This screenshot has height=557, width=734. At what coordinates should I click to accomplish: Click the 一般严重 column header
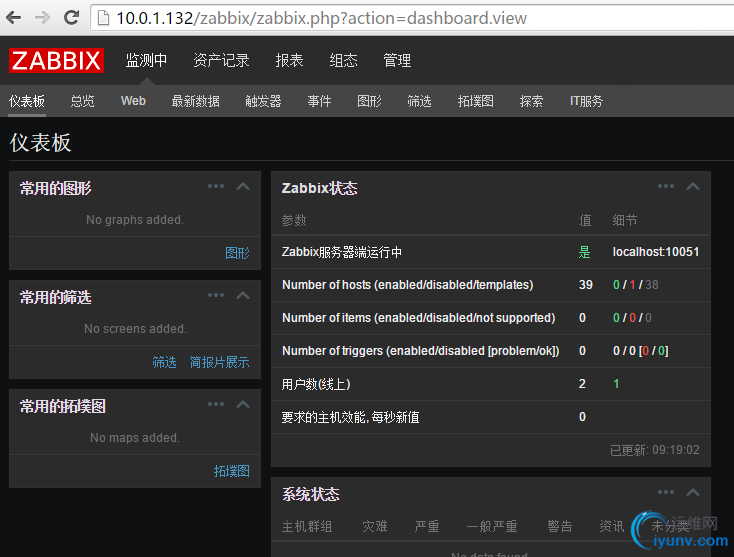[x=492, y=527]
